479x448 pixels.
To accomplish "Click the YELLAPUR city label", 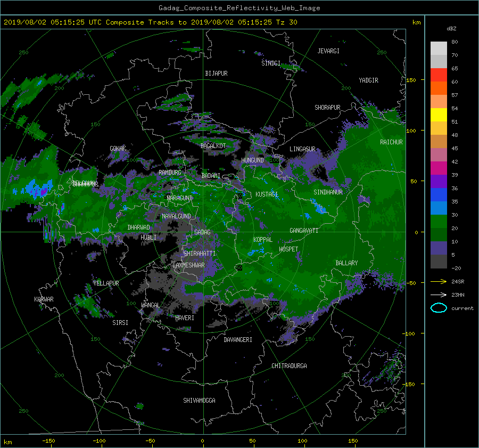I will [x=106, y=283].
